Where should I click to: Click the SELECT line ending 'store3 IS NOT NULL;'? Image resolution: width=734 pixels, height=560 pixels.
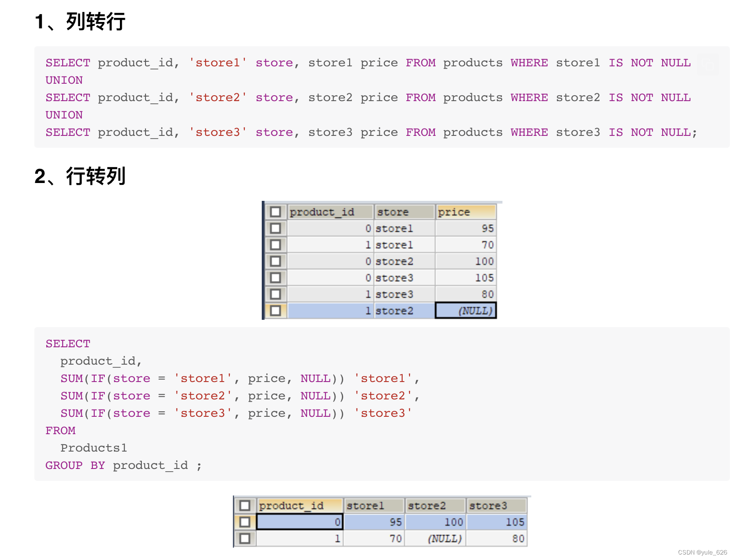click(x=371, y=132)
